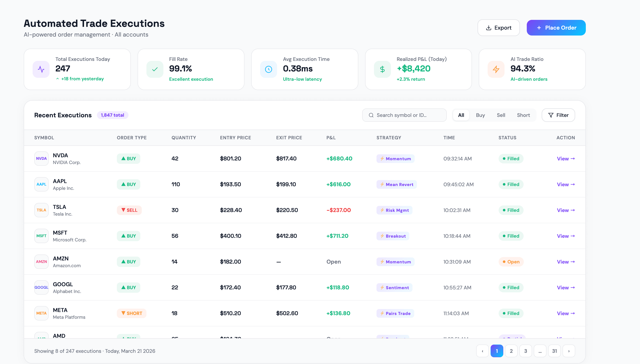The image size is (640, 364).
Task: Click the search magnifier icon
Action: (371, 115)
